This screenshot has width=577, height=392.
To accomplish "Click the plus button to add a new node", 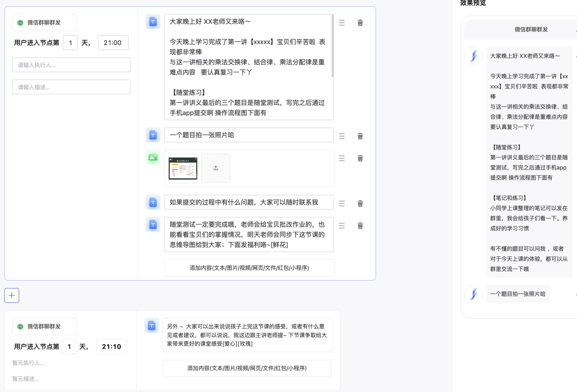I will 12,295.
